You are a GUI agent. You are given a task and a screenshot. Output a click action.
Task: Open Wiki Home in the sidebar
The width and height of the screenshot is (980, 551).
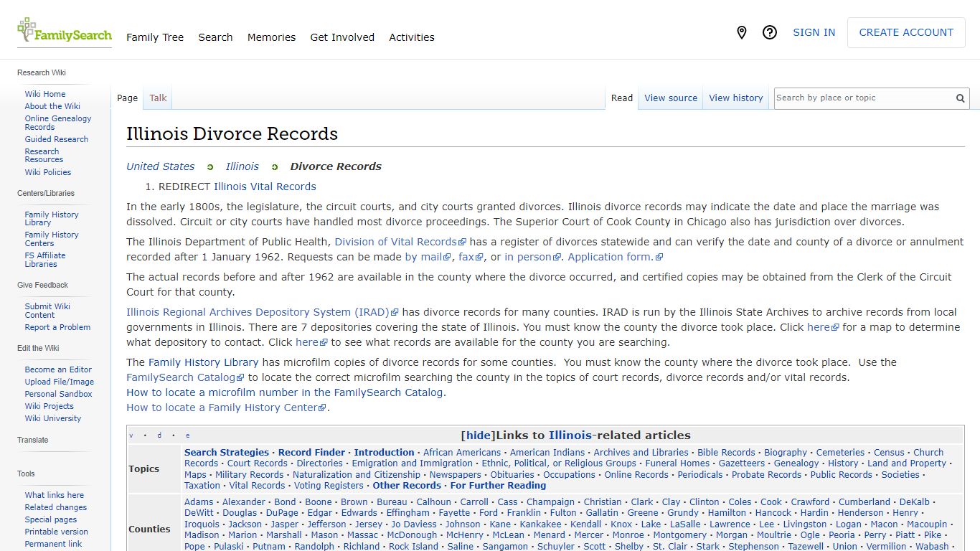[x=45, y=94]
